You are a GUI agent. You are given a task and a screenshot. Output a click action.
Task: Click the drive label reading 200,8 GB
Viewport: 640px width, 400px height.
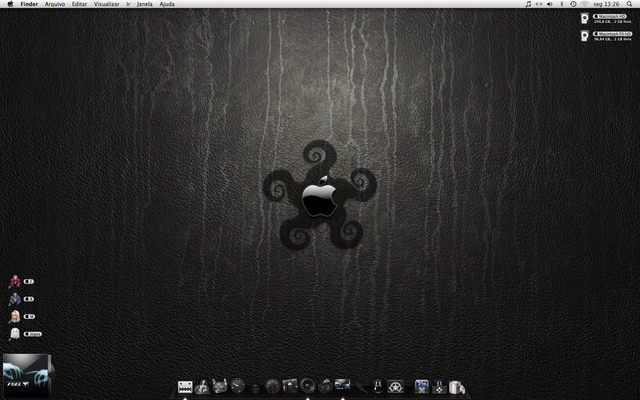pyautogui.click(x=612, y=22)
